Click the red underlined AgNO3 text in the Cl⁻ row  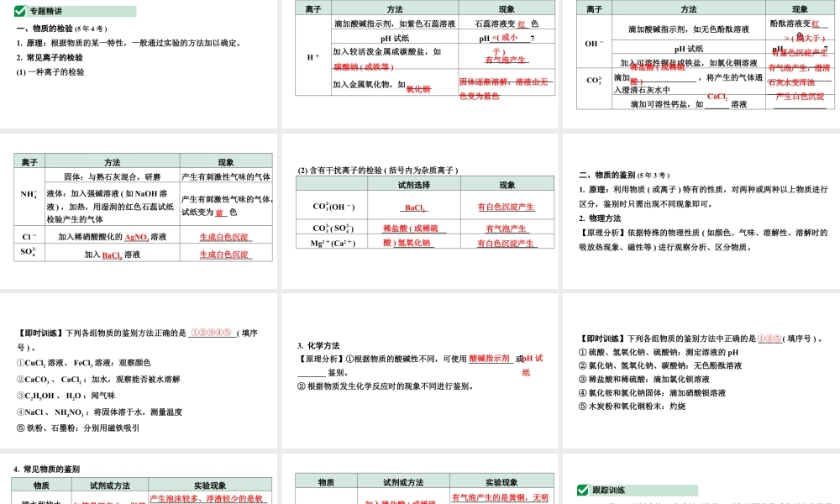(x=134, y=237)
